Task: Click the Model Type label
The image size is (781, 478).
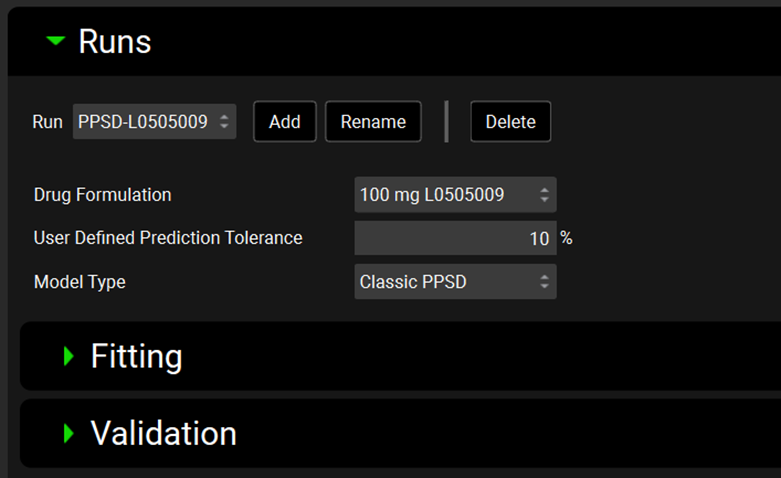Action: tap(80, 282)
